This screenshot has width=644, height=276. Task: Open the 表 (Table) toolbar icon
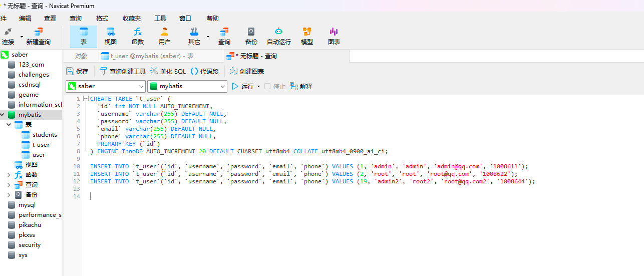click(84, 36)
